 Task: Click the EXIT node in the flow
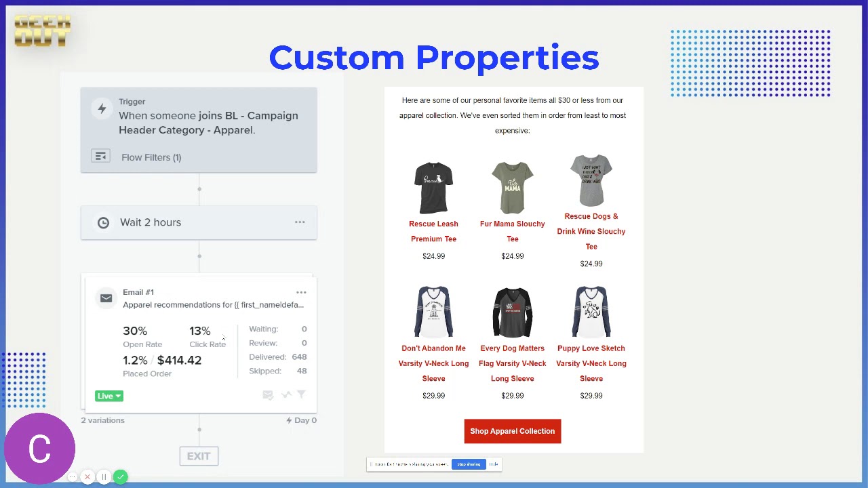(199, 456)
